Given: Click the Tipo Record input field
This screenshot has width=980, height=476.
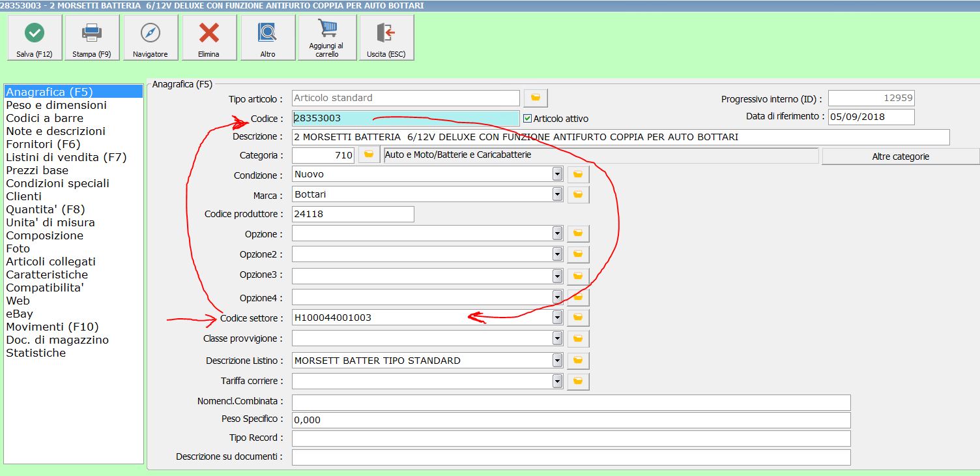Looking at the screenshot, I should point(571,438).
